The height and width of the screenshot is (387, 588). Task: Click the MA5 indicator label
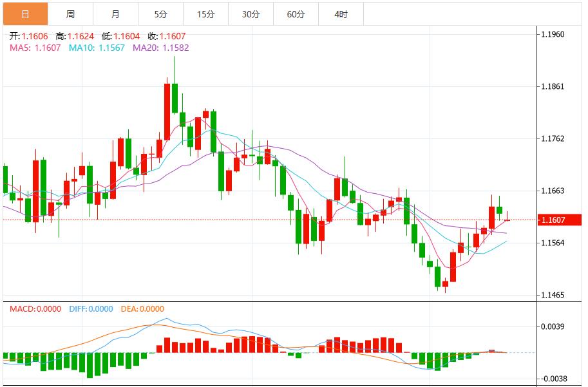[35, 48]
